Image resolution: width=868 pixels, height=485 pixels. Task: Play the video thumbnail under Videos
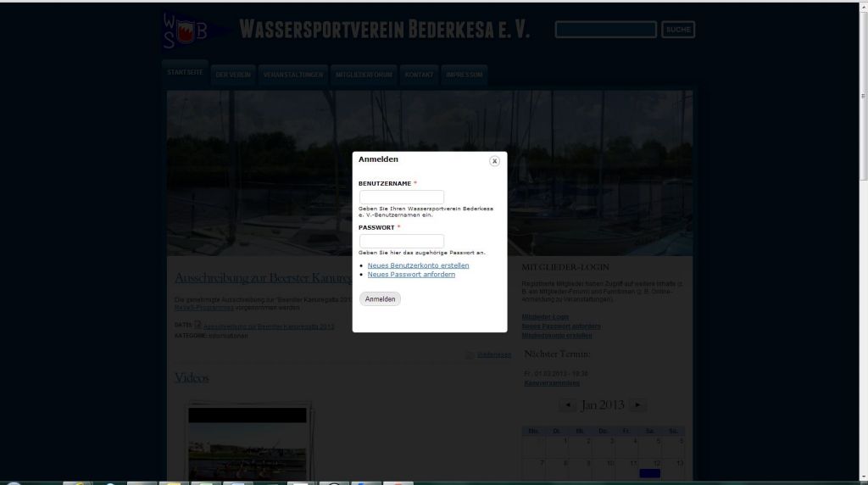[248, 445]
